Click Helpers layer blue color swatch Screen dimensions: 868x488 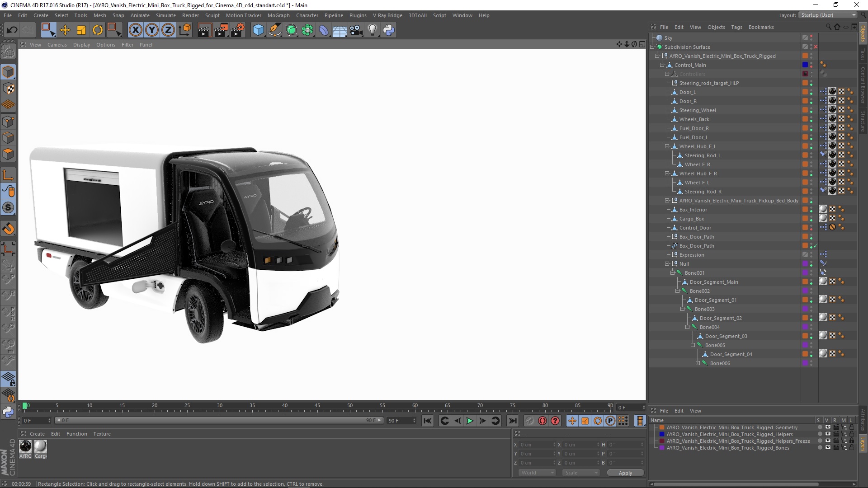pos(661,434)
